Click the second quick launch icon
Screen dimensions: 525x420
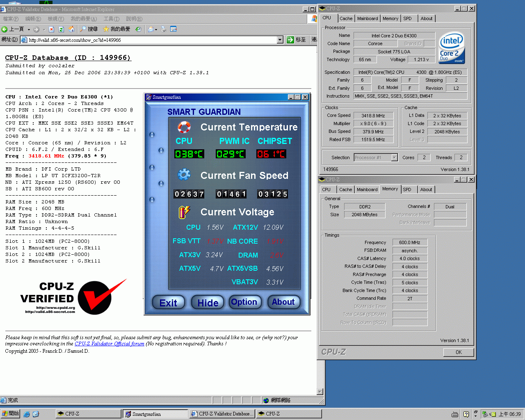[36, 414]
